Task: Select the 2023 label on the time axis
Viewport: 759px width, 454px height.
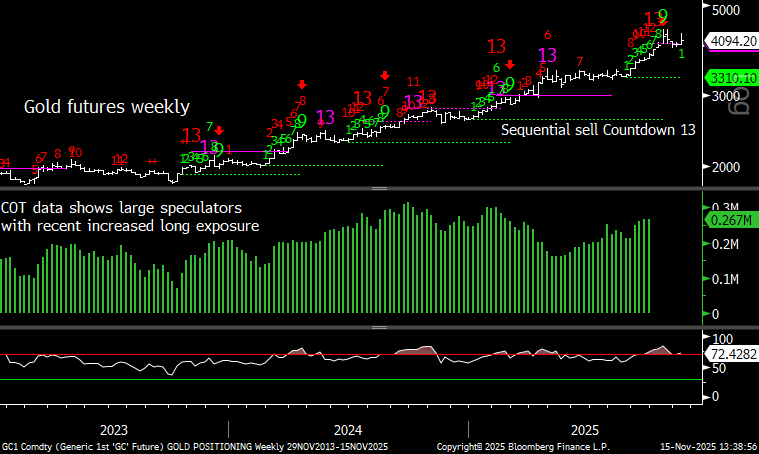Action: [113, 429]
